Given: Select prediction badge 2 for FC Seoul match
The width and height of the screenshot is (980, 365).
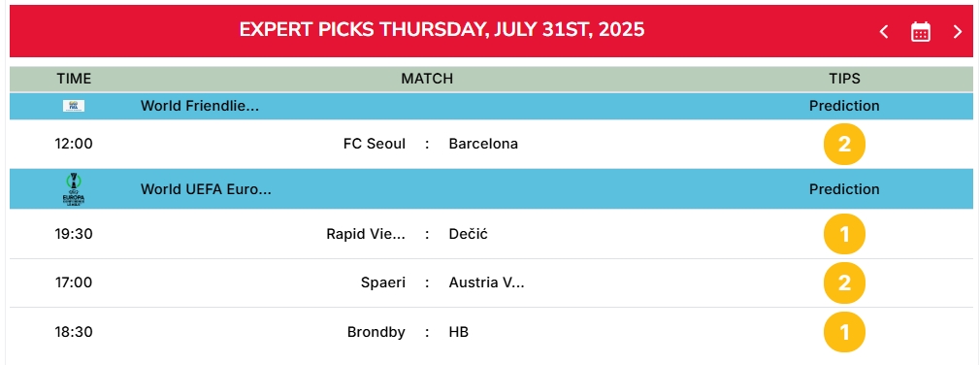Looking at the screenshot, I should click(844, 145).
